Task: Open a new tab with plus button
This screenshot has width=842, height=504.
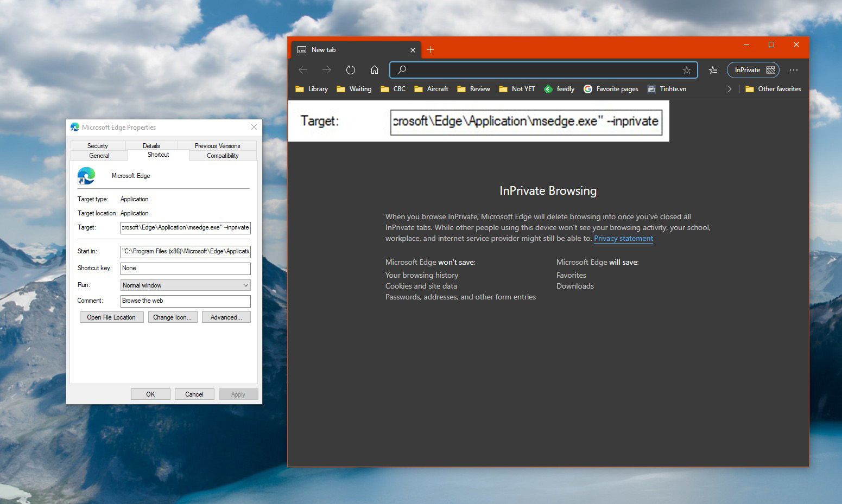Action: (x=430, y=50)
